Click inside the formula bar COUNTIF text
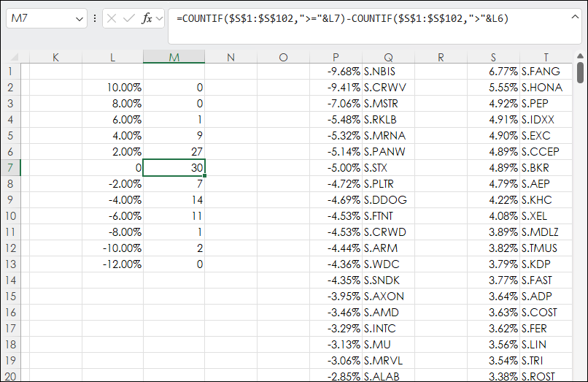Viewport: 588px width, 382px height. point(342,18)
